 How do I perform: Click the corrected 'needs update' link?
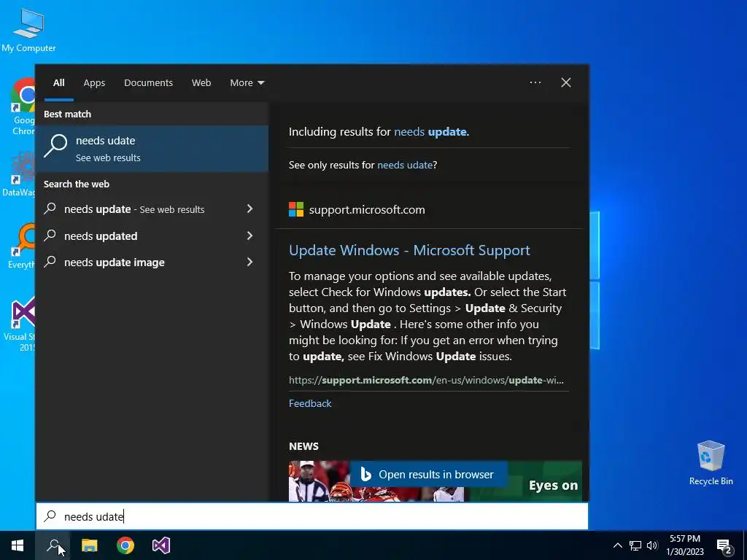coord(430,132)
